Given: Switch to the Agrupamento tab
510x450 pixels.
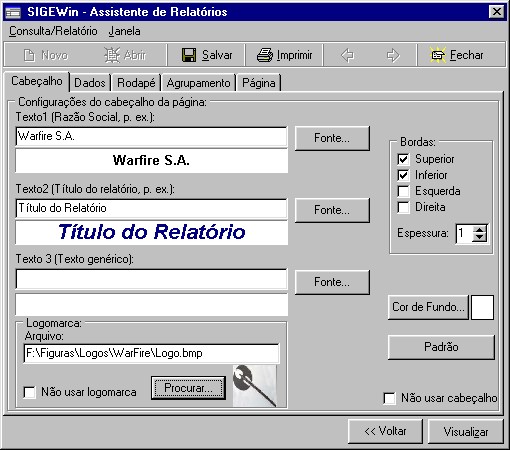Looking at the screenshot, I should tap(198, 83).
